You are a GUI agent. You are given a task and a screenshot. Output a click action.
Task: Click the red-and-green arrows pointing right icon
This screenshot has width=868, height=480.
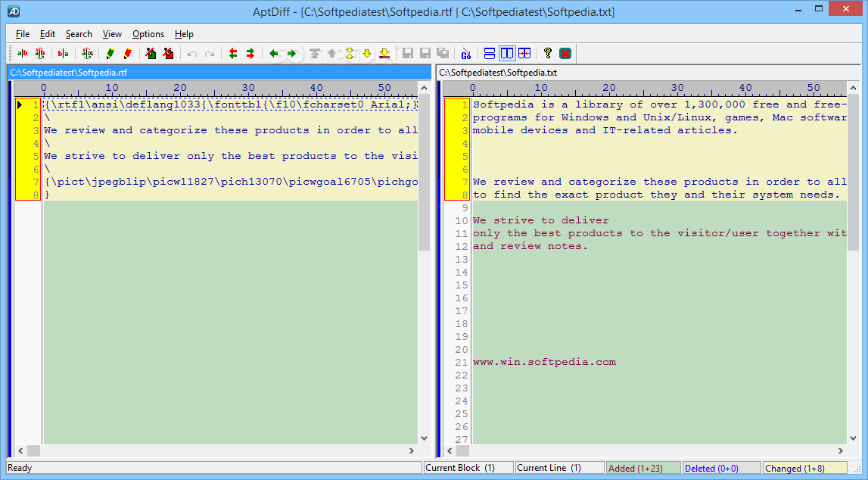(x=250, y=53)
